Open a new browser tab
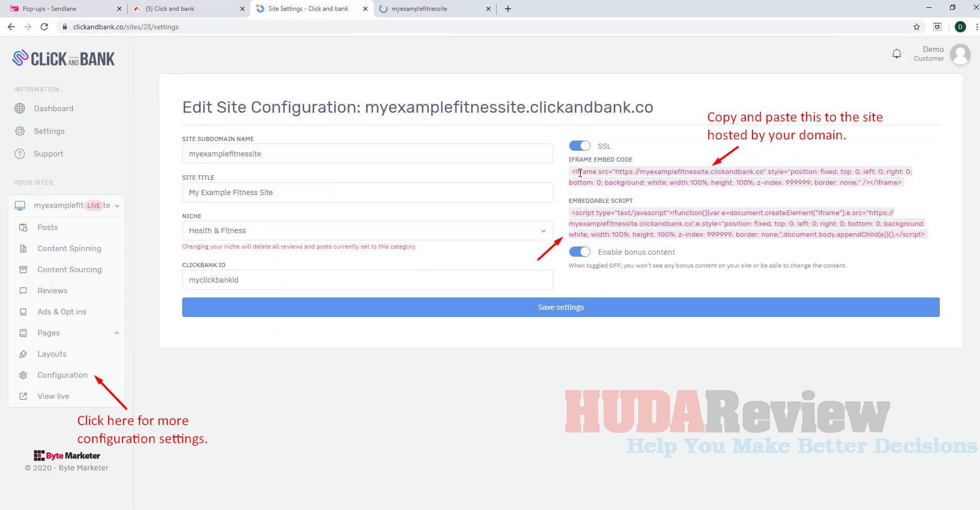The width and height of the screenshot is (980, 510). [x=508, y=9]
